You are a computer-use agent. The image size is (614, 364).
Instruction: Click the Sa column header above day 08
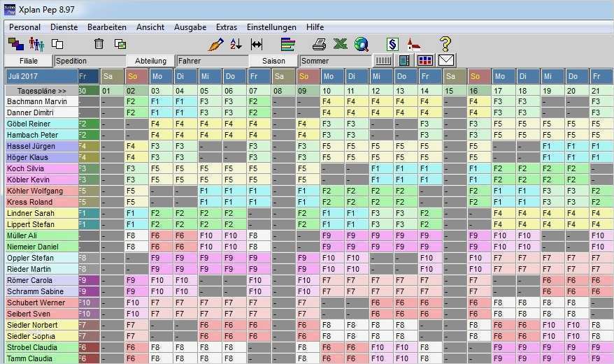tap(283, 76)
